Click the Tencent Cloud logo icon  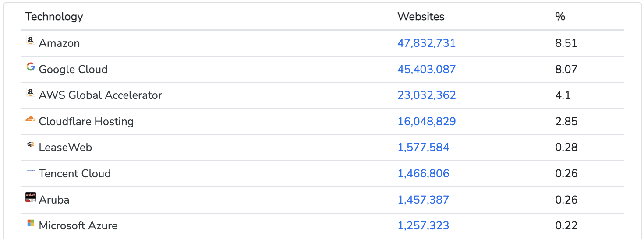click(x=30, y=171)
